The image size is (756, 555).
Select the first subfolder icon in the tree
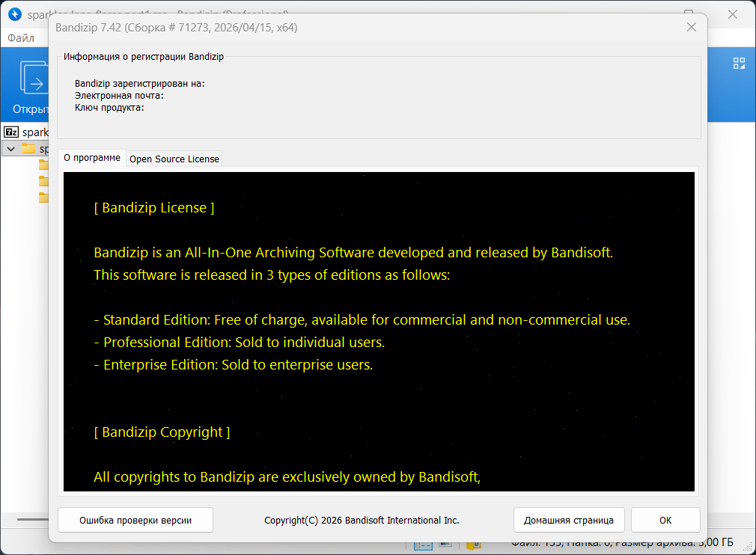[43, 165]
